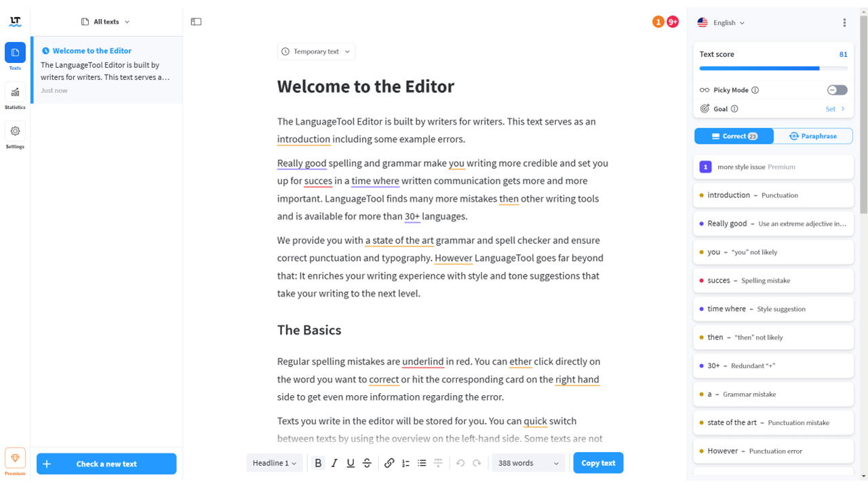This screenshot has width=868, height=488.
Task: Click Check a new text button
Action: [106, 464]
